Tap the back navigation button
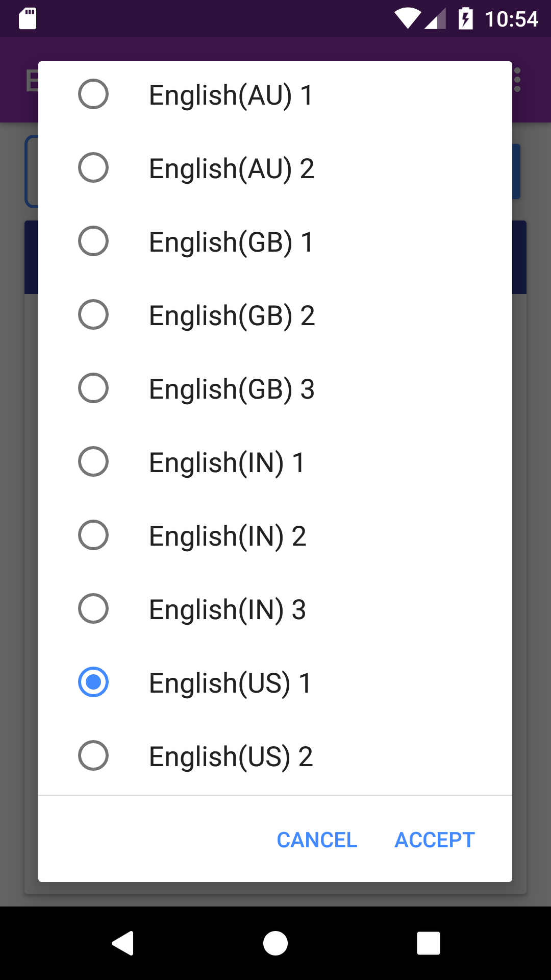This screenshot has width=551, height=980. point(122,943)
